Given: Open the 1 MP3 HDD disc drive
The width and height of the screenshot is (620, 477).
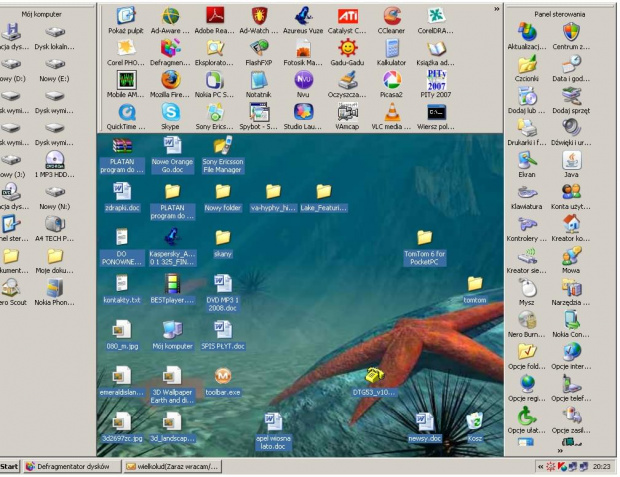Looking at the screenshot, I should pyautogui.click(x=55, y=165).
